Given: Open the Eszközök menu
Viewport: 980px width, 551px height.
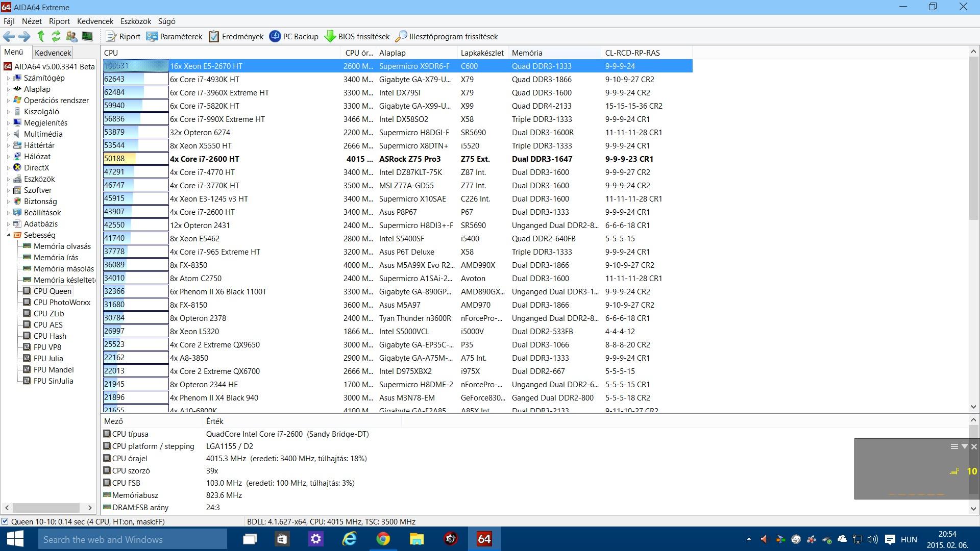Looking at the screenshot, I should (x=136, y=21).
